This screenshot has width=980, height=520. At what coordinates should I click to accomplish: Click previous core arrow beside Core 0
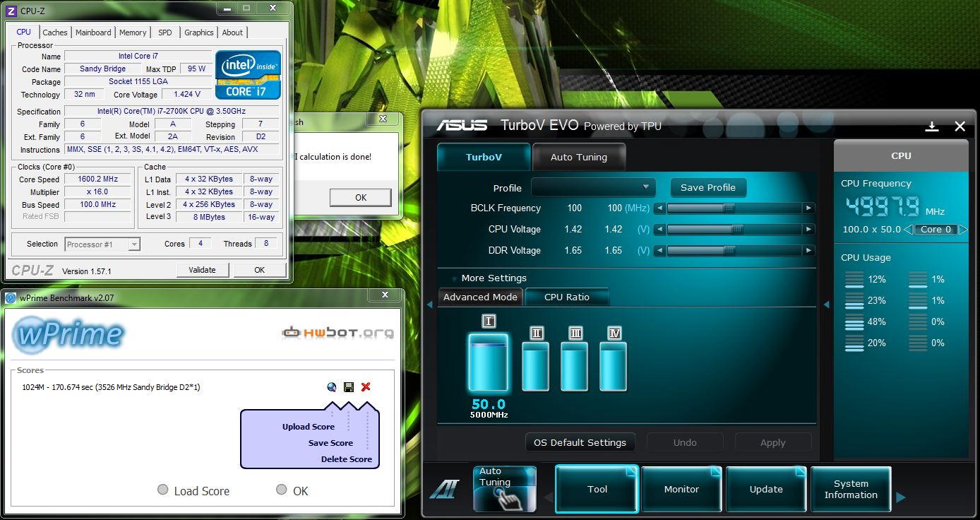pyautogui.click(x=908, y=230)
